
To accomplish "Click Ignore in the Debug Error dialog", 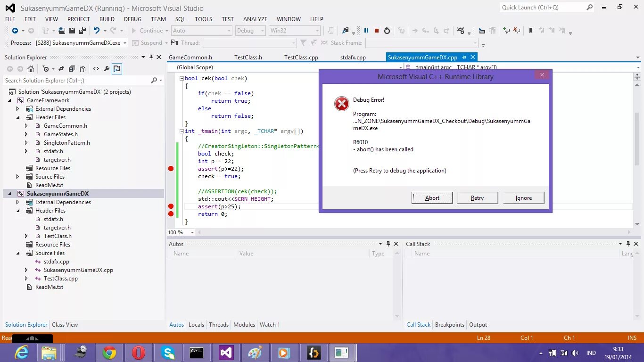I will point(523,198).
